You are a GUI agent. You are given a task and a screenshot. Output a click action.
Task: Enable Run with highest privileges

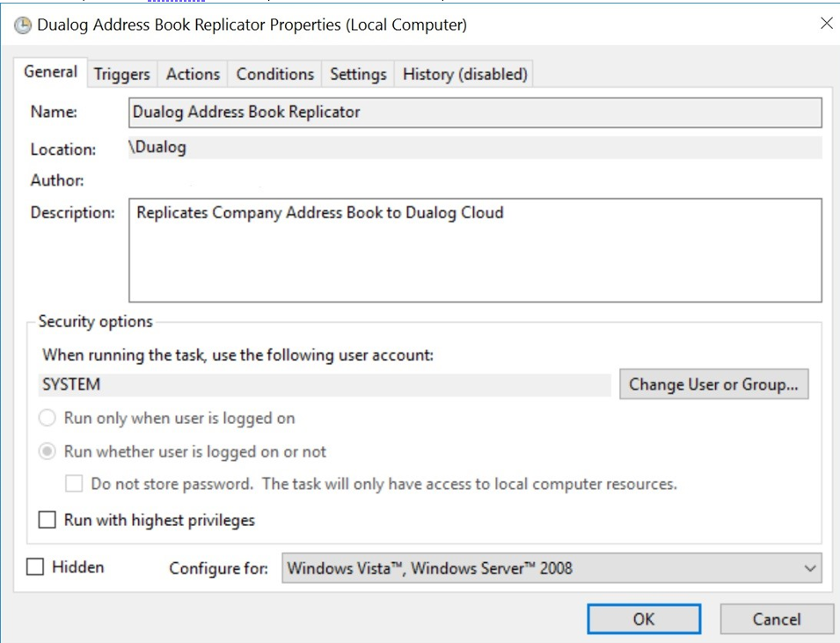click(47, 520)
